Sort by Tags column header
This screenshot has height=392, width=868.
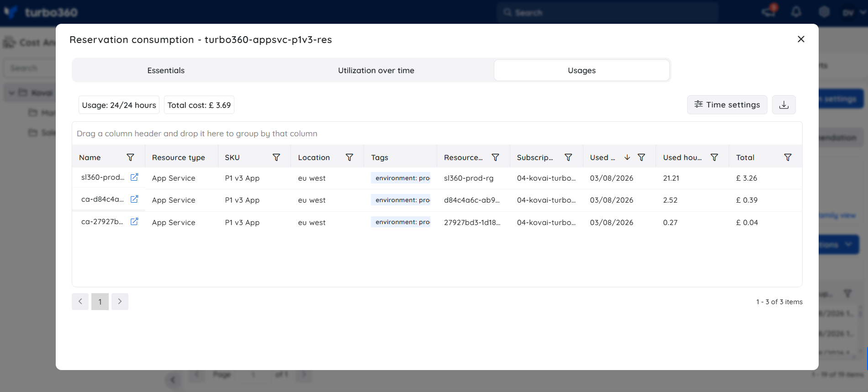[380, 157]
